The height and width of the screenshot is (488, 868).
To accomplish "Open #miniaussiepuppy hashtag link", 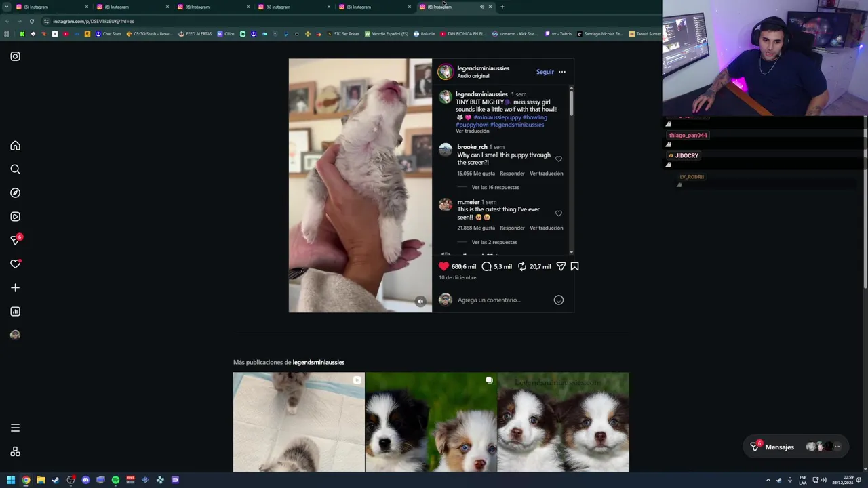I will pos(497,117).
